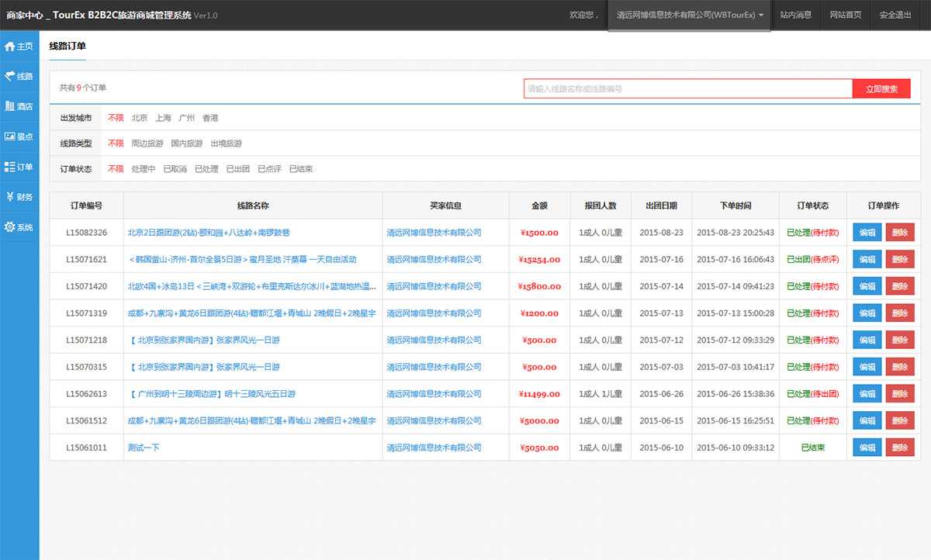This screenshot has height=560, width=931.
Task: Edit order L15082326 with 编辑 button
Action: (x=867, y=233)
